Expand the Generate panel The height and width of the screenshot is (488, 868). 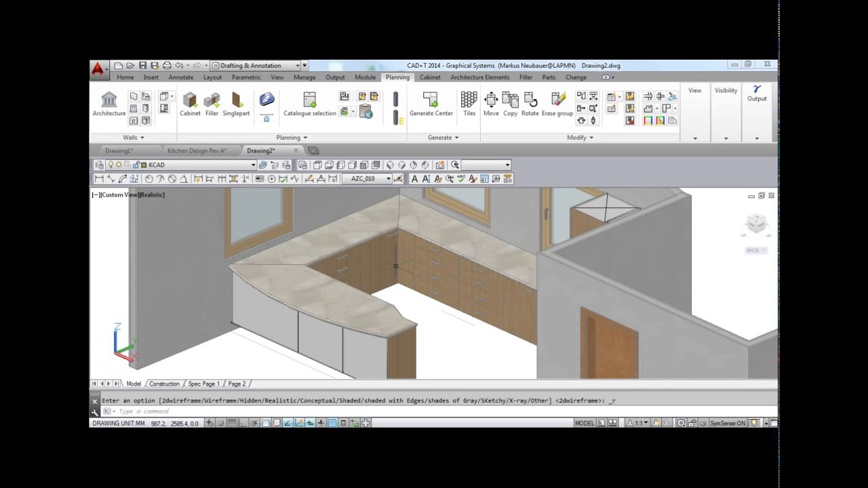coord(443,138)
